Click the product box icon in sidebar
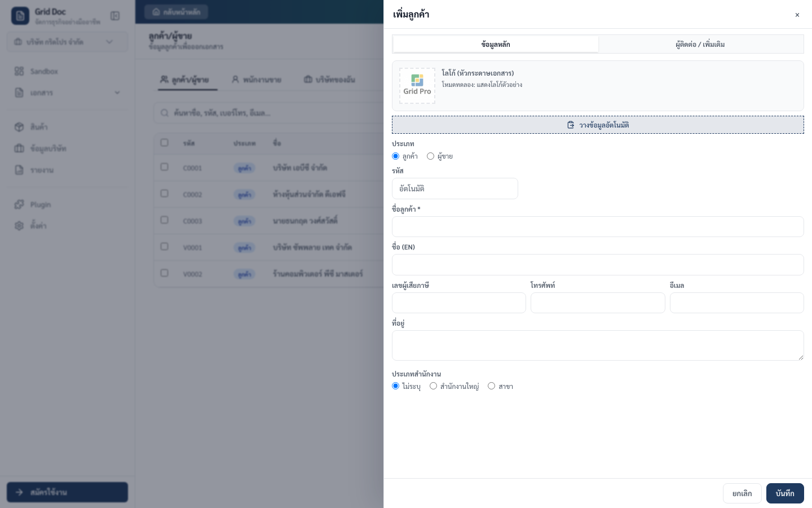The image size is (812, 508). [19, 127]
